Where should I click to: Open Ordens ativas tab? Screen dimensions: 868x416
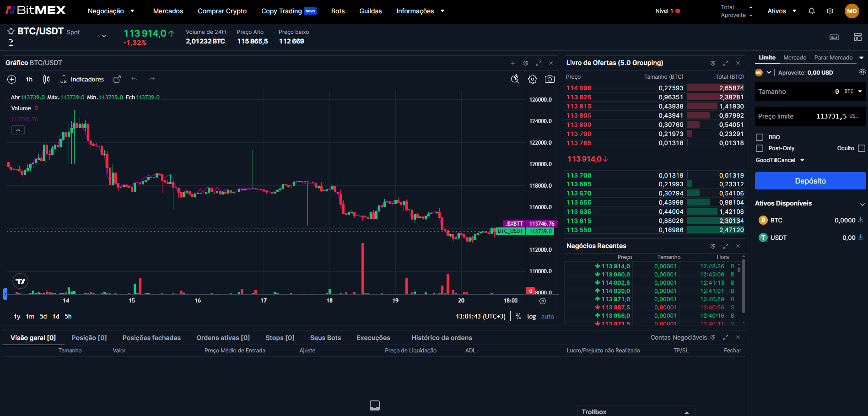[223, 338]
